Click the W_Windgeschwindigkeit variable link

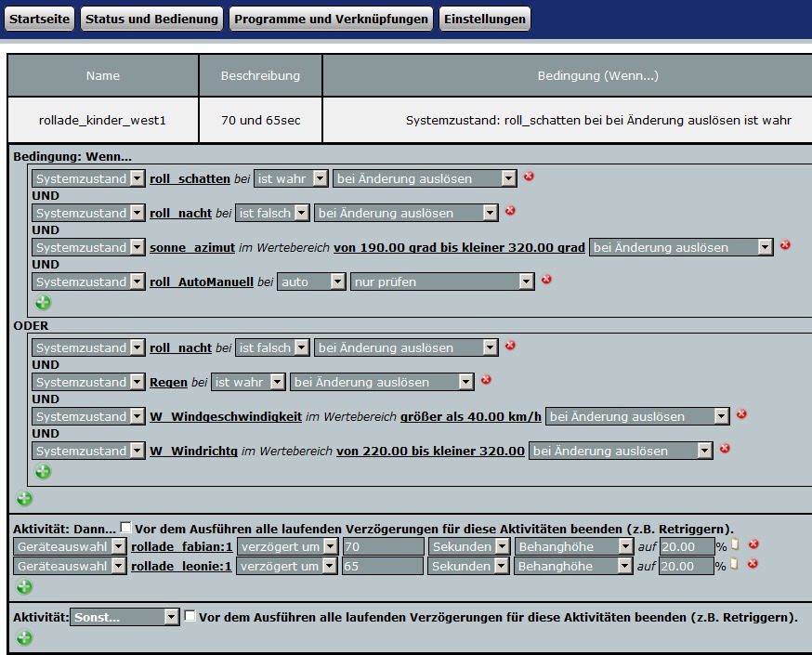(226, 417)
